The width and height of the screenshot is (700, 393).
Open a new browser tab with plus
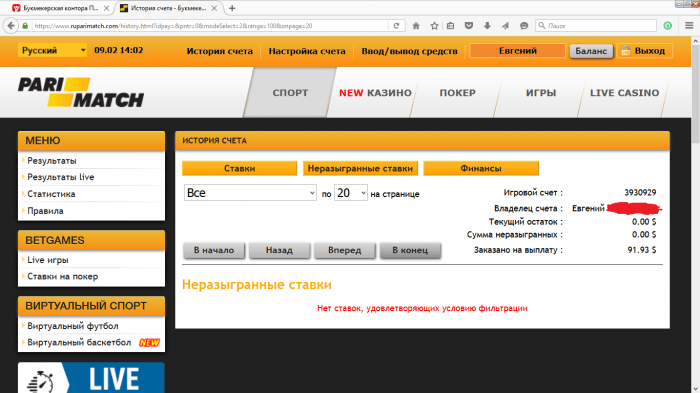tap(232, 8)
